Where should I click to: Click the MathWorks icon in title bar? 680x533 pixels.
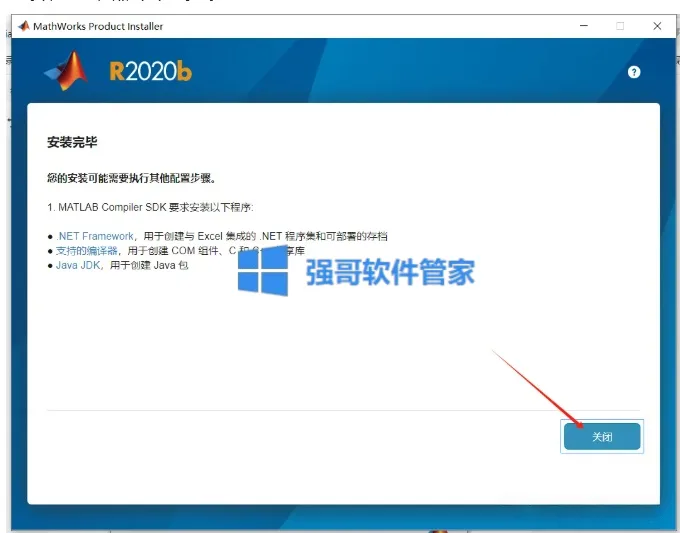24,26
